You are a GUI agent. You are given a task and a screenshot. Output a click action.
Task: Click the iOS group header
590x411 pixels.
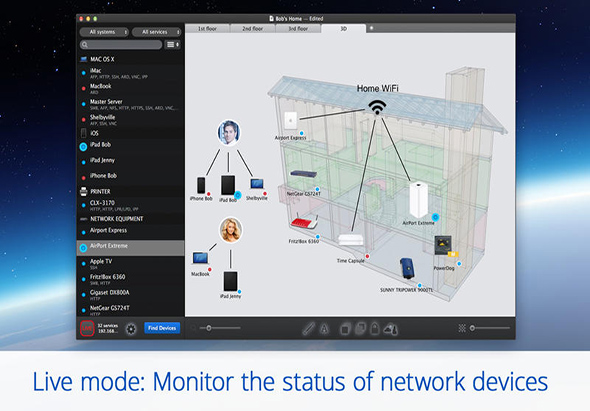tap(131, 133)
